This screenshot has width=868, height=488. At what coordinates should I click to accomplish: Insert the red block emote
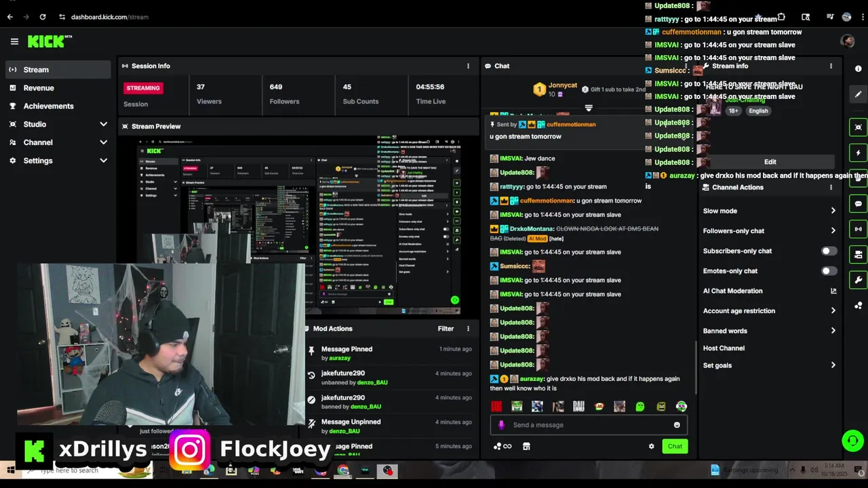496,407
